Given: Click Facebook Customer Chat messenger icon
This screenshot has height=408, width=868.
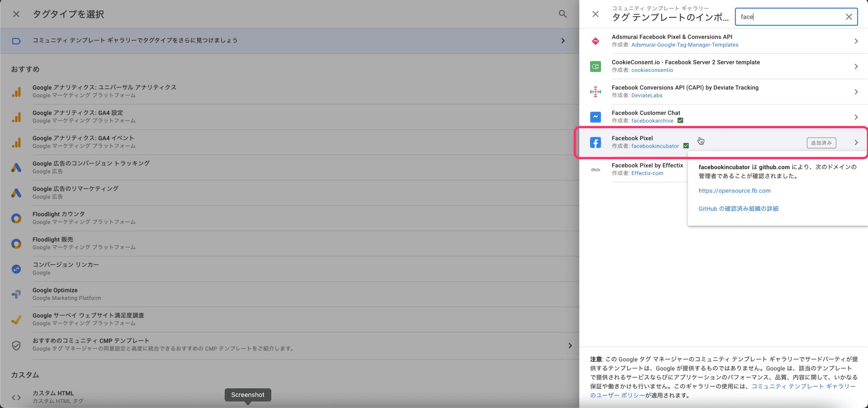Looking at the screenshot, I should tap(596, 117).
